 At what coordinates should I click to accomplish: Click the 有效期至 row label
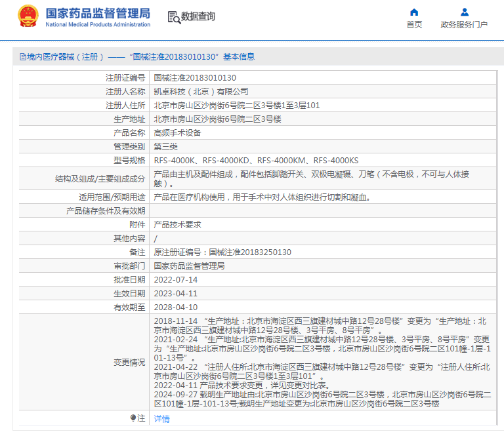pyautogui.click(x=129, y=307)
